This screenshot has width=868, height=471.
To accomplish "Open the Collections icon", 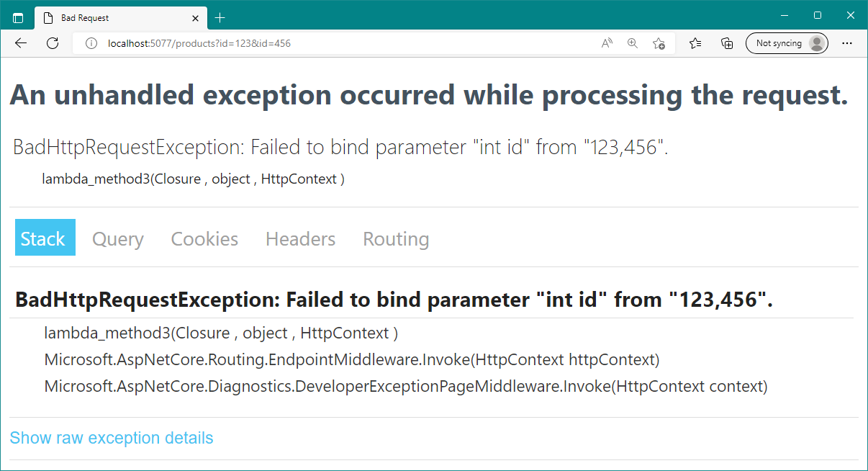I will coord(727,43).
